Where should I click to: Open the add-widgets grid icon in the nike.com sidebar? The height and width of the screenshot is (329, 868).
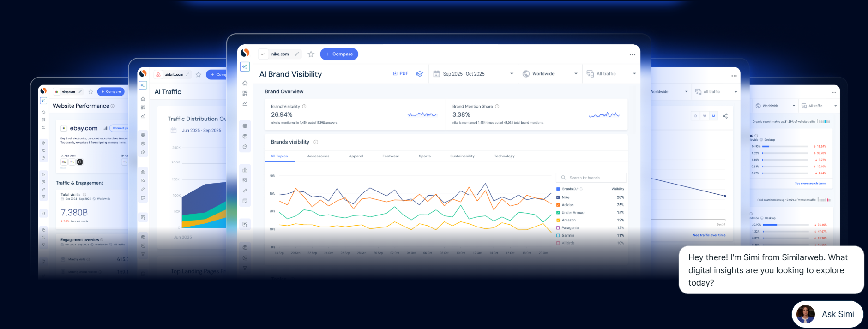pos(245,93)
